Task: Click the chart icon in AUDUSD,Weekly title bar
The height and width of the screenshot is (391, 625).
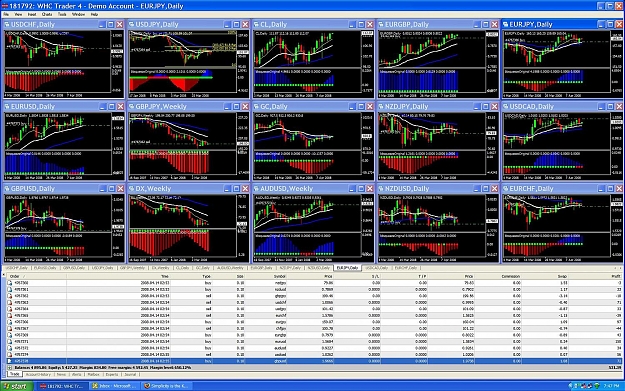Action: point(256,189)
